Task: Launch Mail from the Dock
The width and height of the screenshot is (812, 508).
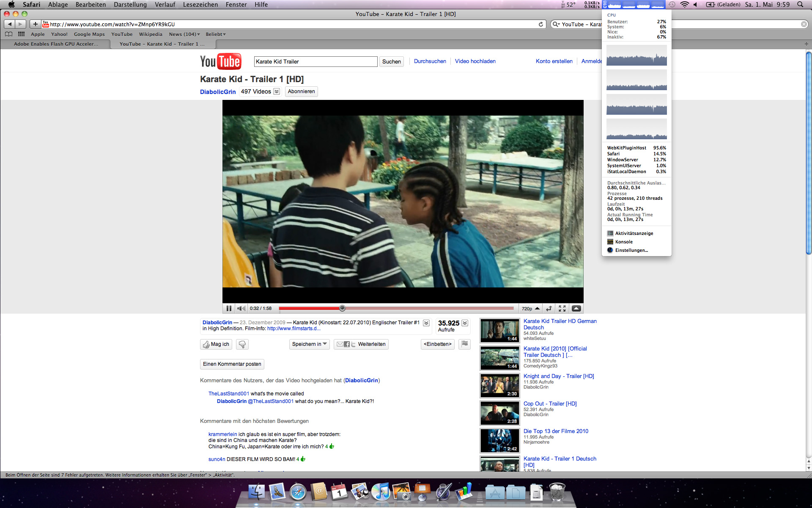Action: 277,492
